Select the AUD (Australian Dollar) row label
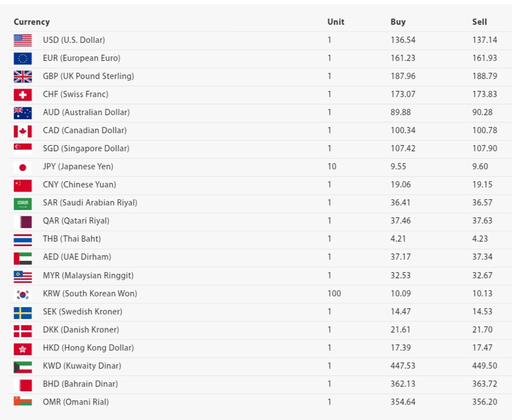 click(x=86, y=112)
